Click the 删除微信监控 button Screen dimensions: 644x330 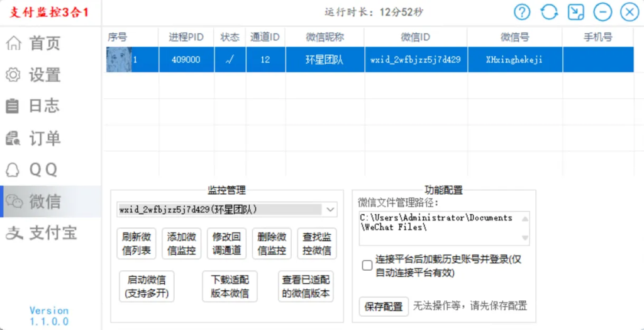[x=272, y=243]
